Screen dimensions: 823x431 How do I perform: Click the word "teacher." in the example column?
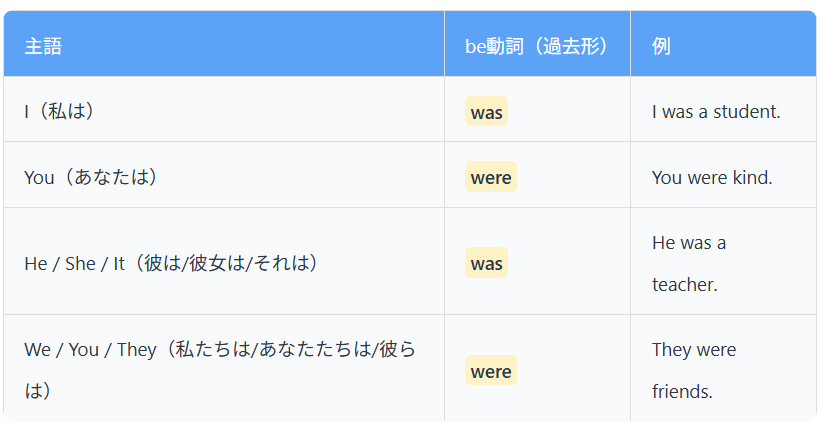pos(684,285)
